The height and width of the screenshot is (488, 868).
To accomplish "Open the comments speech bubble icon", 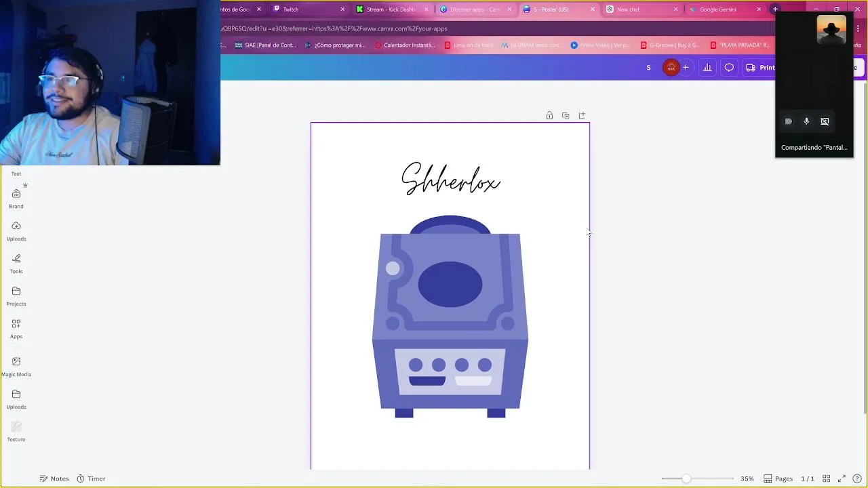I will [729, 67].
